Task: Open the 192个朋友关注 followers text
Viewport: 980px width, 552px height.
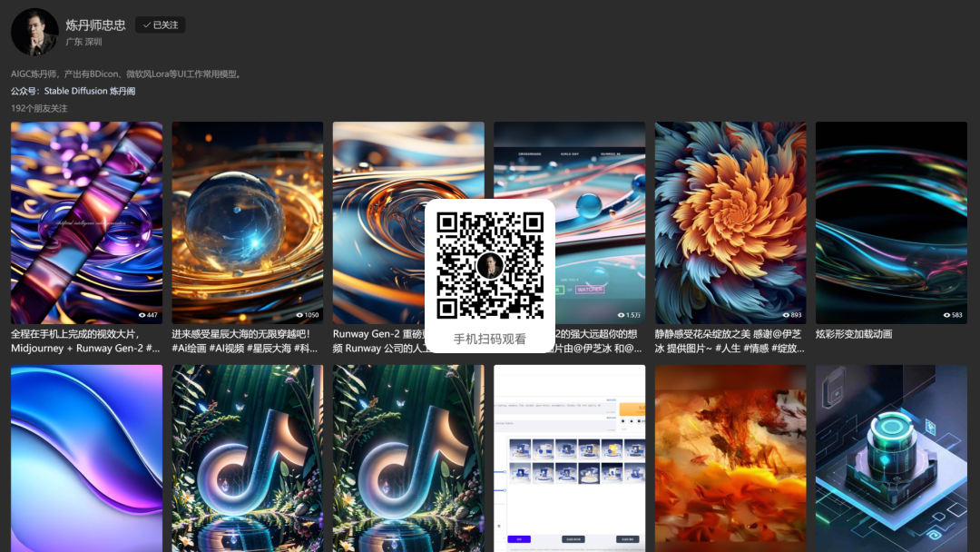Action: click(x=39, y=108)
